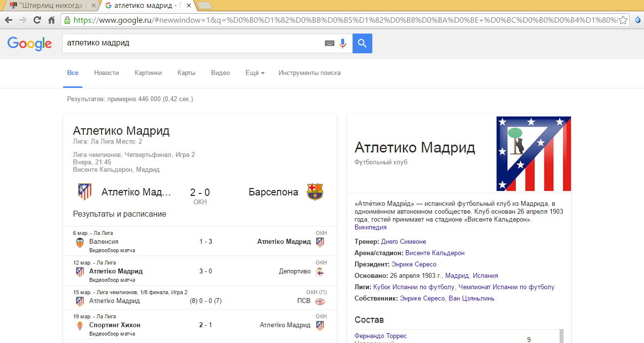Click the Футбольный клуб subtitle
644x343 pixels.
click(381, 162)
